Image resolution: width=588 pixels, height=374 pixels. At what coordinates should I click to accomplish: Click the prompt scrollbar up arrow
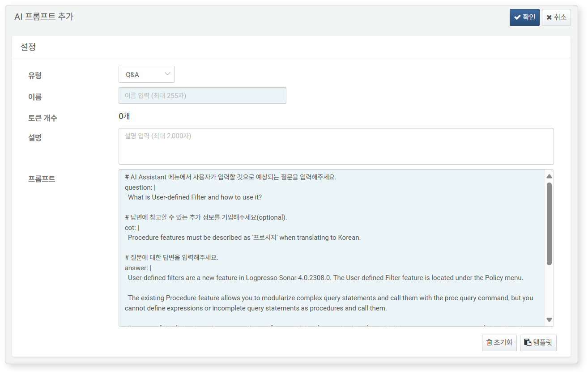coord(549,176)
